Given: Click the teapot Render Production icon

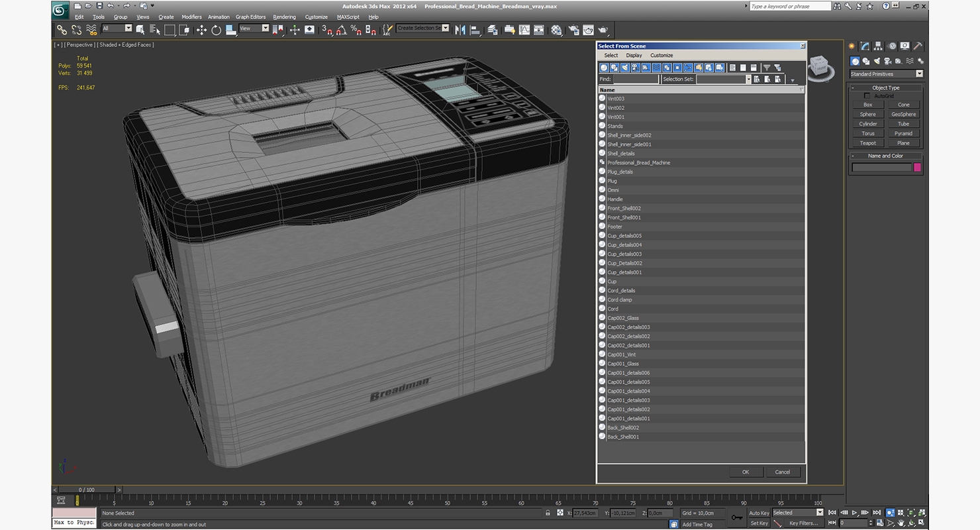Looking at the screenshot, I should tap(603, 30).
